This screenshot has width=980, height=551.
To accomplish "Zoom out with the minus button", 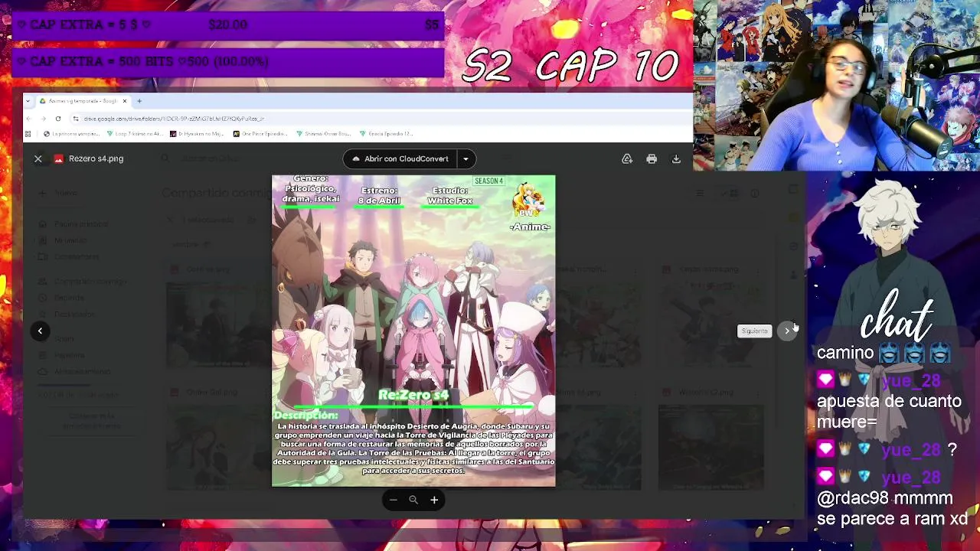I will pyautogui.click(x=393, y=500).
